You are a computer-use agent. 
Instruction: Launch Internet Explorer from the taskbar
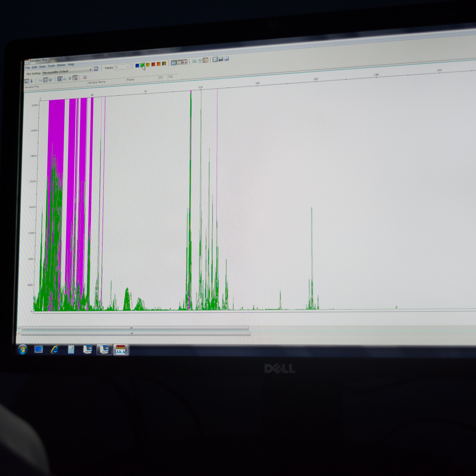tap(55, 349)
